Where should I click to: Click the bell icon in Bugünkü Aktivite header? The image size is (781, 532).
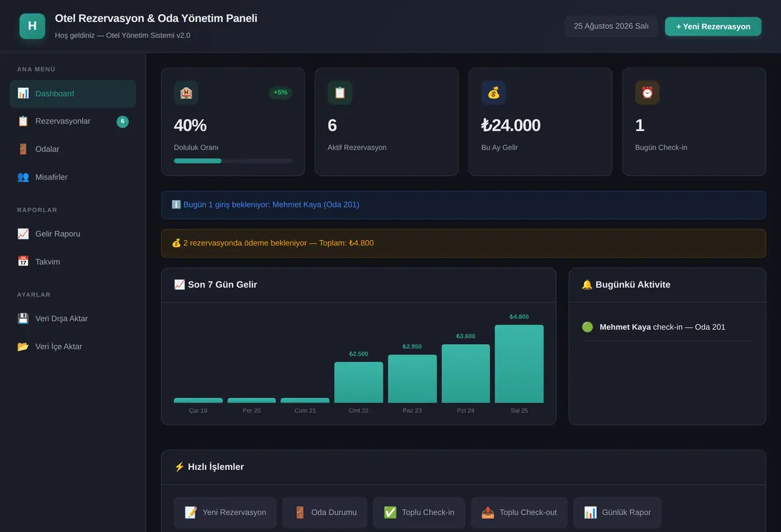tap(587, 285)
